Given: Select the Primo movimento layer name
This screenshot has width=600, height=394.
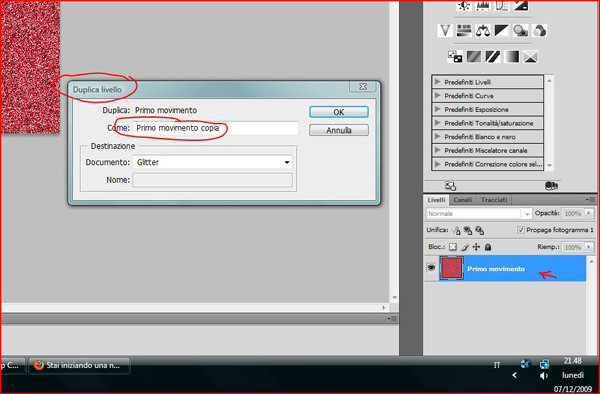Looking at the screenshot, I should click(496, 269).
